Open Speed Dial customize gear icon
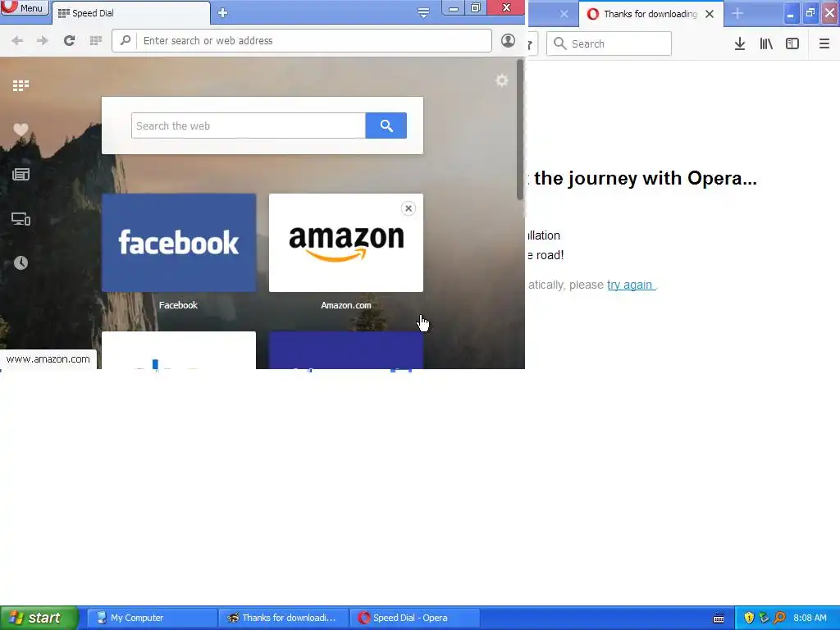Viewport: 840px width, 630px height. (502, 80)
